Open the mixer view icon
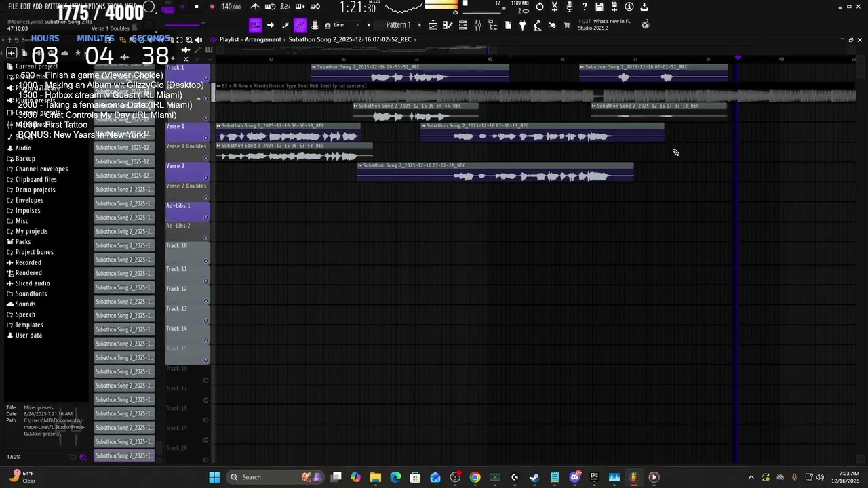Screen dimensions: 868x488 click(x=477, y=25)
